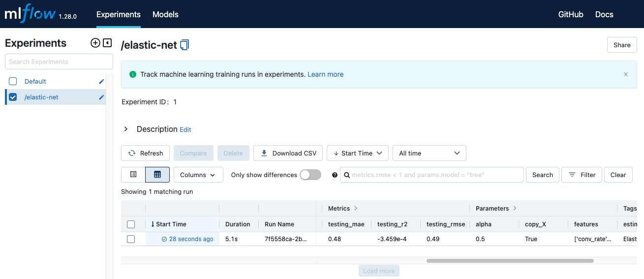Viewport: 644px width, 279px height.
Task: Expand the Metrics column group
Action: pyautogui.click(x=356, y=209)
